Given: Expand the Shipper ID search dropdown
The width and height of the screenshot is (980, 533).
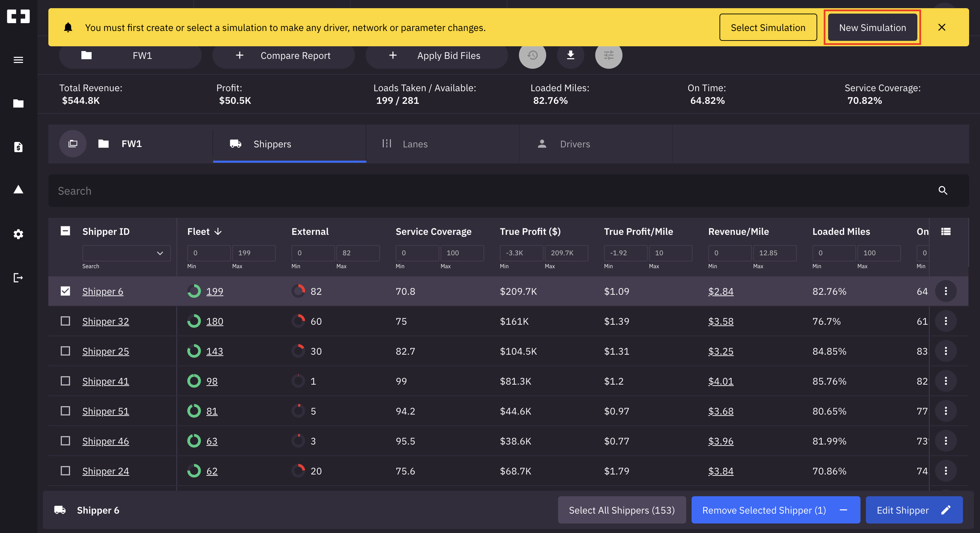Looking at the screenshot, I should (160, 253).
